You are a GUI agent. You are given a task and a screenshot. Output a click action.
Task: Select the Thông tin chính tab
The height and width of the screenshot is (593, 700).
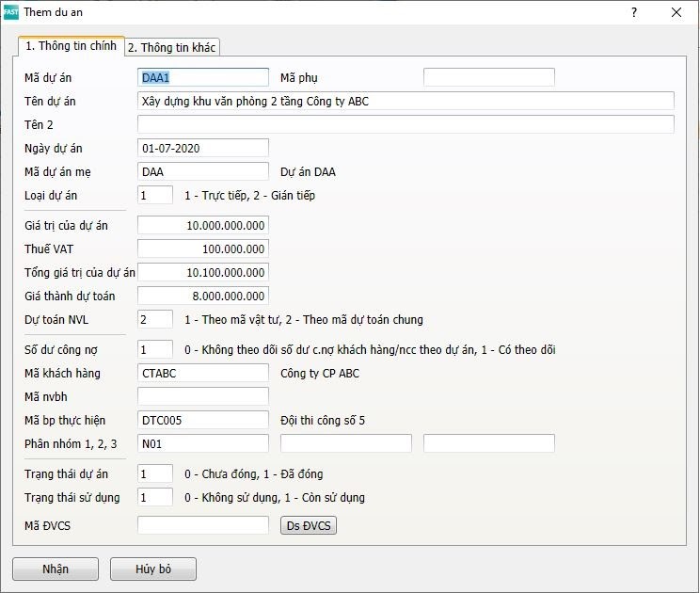pyautogui.click(x=71, y=46)
